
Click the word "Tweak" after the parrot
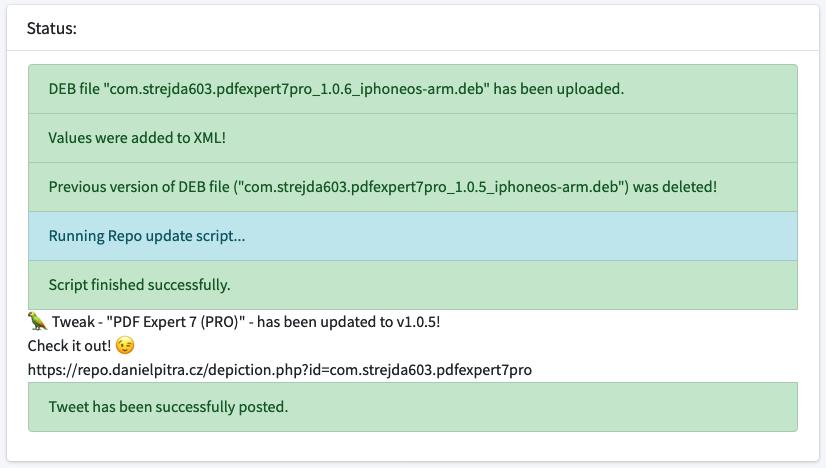click(73, 322)
